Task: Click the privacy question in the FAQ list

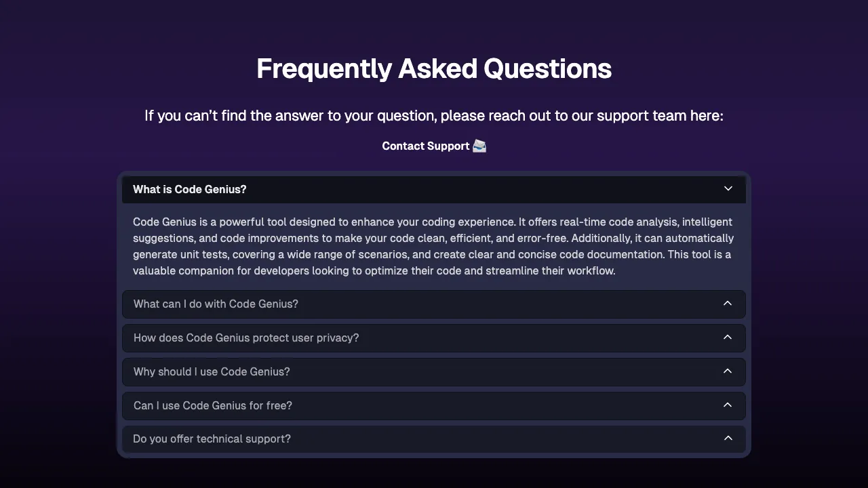Action: pyautogui.click(x=246, y=338)
